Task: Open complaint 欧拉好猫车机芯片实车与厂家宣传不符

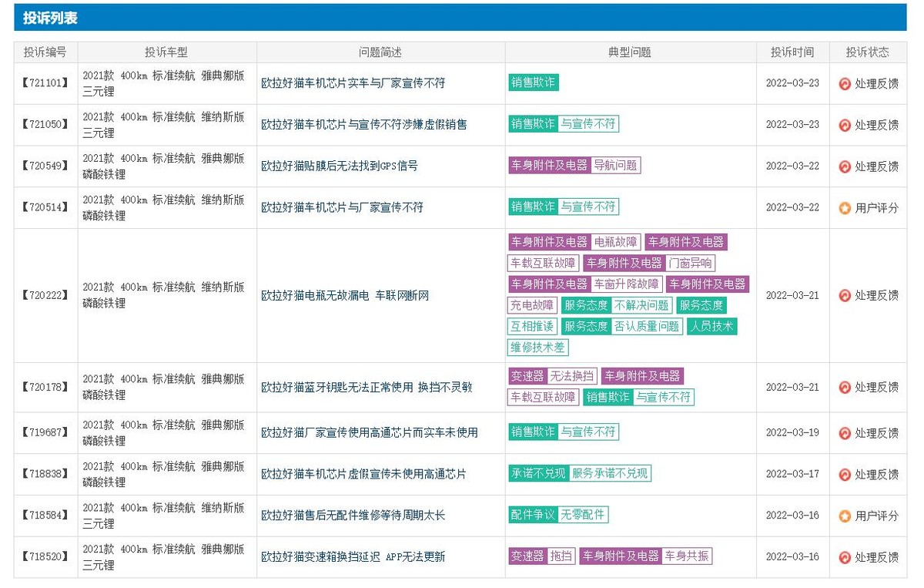Action: click(353, 82)
